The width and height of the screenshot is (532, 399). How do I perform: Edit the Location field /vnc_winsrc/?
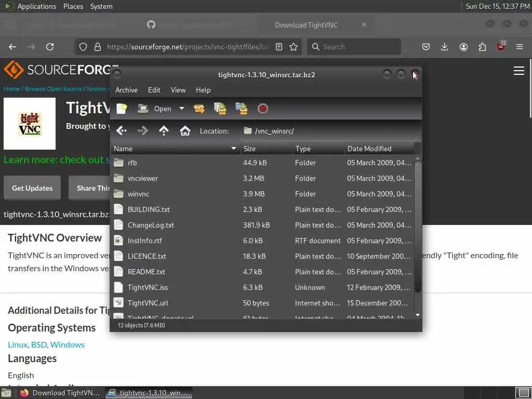(331, 131)
